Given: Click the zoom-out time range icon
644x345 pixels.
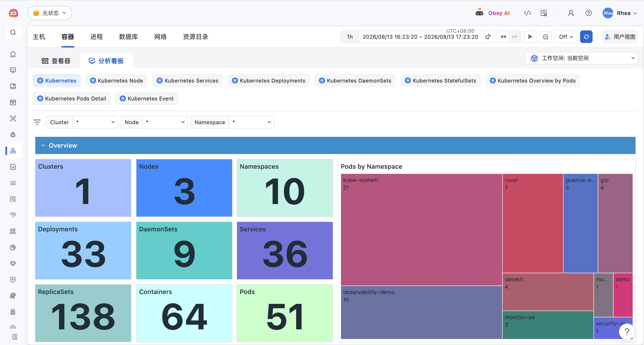Looking at the screenshot, I should coord(546,37).
